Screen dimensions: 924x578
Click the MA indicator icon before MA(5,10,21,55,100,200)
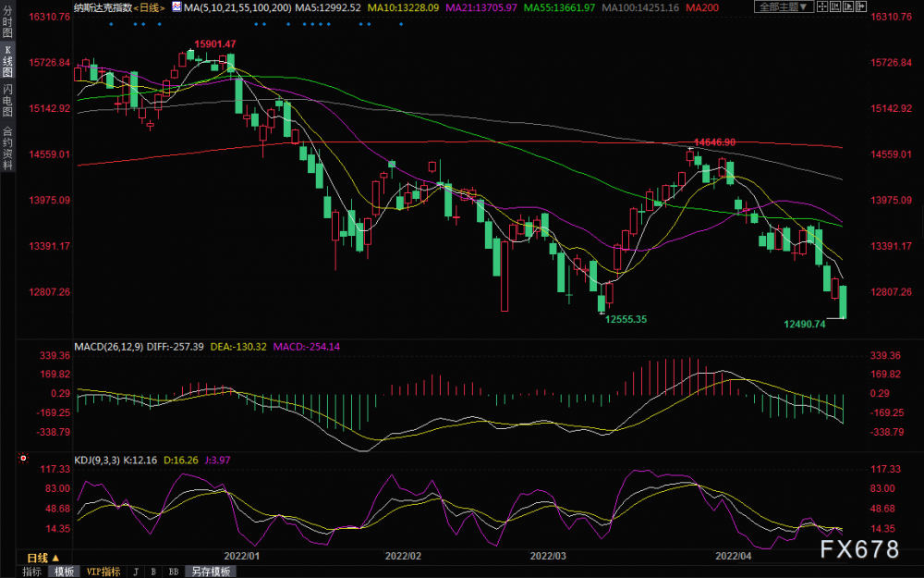(x=176, y=7)
